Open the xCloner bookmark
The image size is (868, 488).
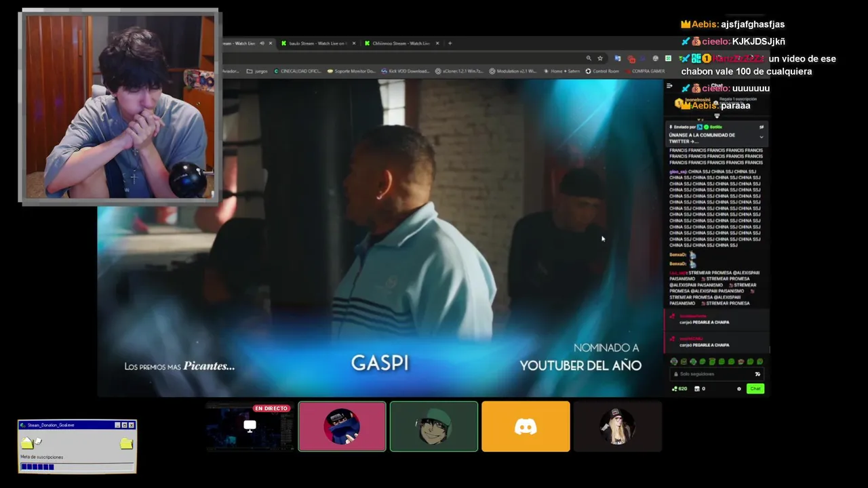(459, 71)
